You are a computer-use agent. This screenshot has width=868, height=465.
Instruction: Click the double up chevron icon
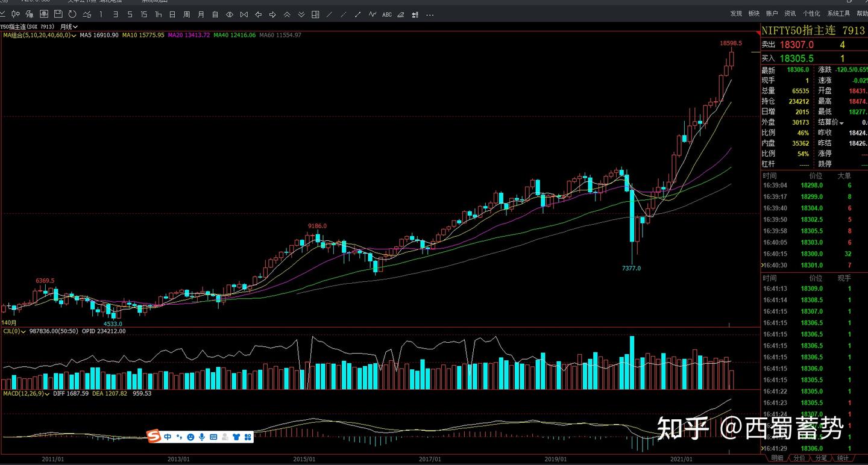[287, 14]
